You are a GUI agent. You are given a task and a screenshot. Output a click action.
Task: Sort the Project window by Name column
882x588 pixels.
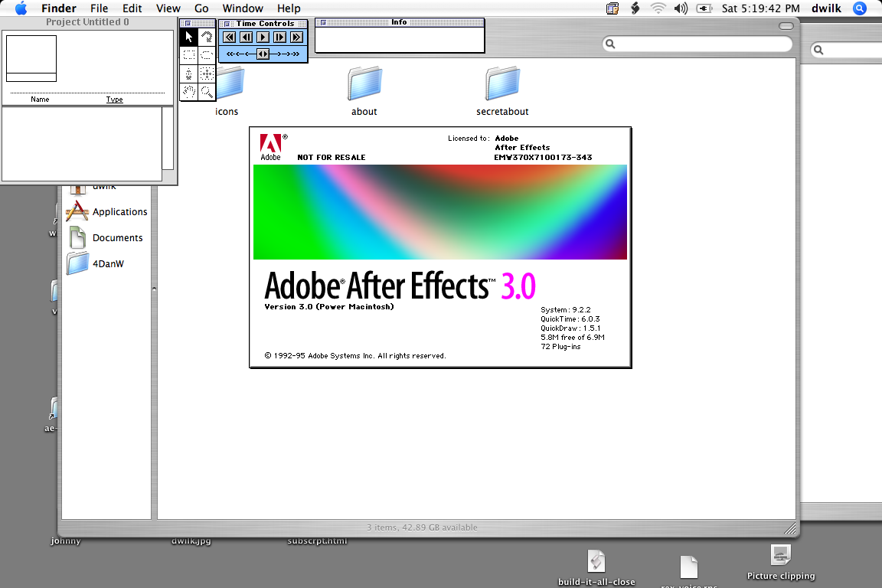tap(40, 100)
